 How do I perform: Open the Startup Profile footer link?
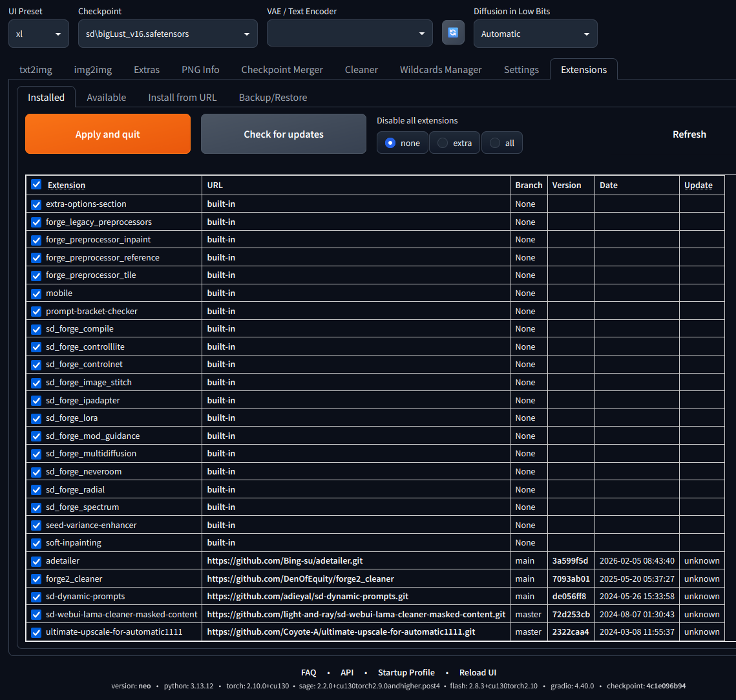[406, 672]
